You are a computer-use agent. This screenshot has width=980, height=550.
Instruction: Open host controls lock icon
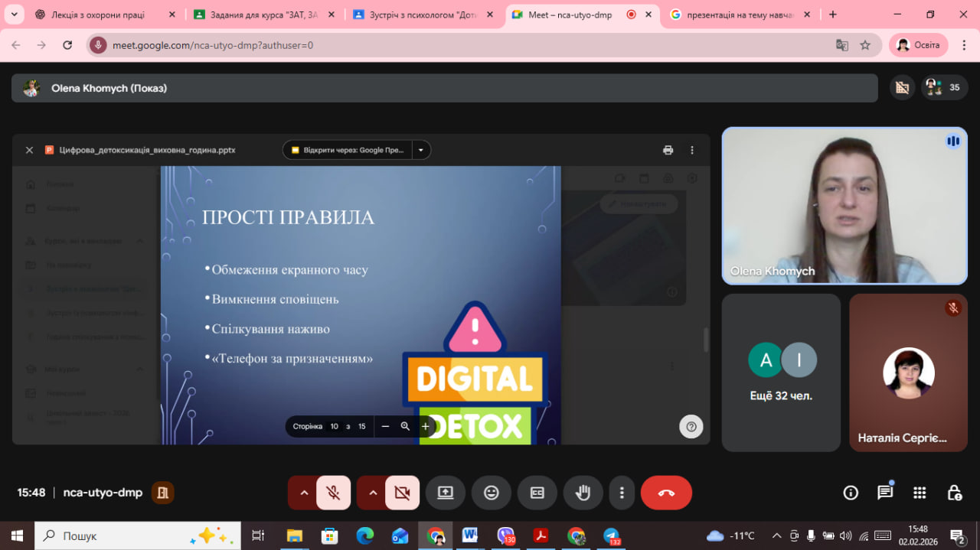click(x=954, y=493)
